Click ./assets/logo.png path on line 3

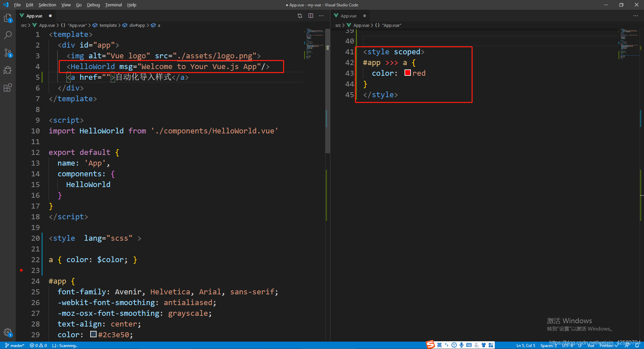(x=215, y=56)
